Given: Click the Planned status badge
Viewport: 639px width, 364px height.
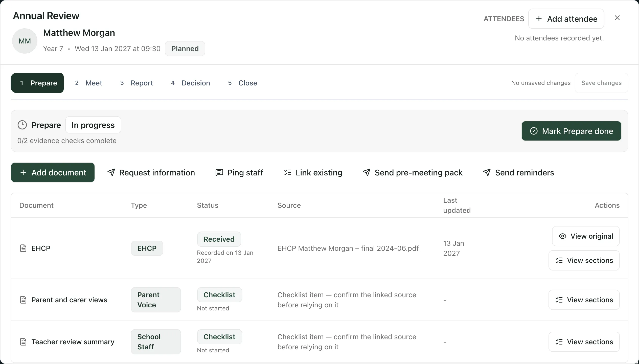Looking at the screenshot, I should tap(185, 49).
